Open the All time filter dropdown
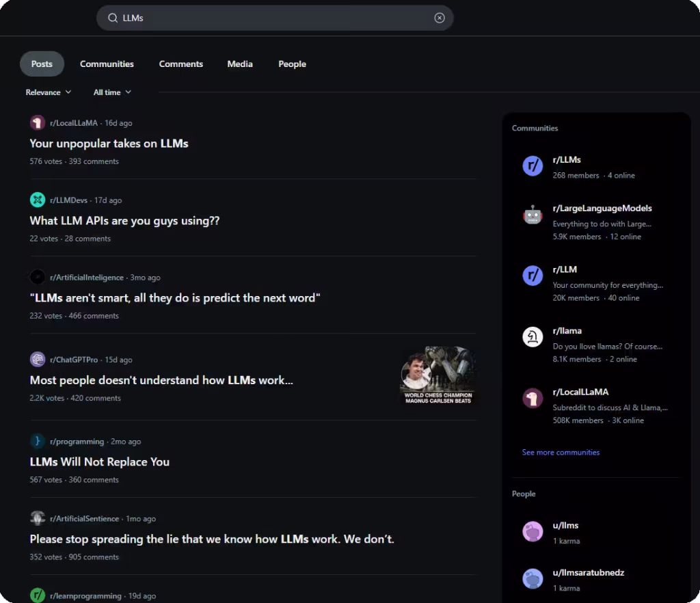 pyautogui.click(x=112, y=92)
